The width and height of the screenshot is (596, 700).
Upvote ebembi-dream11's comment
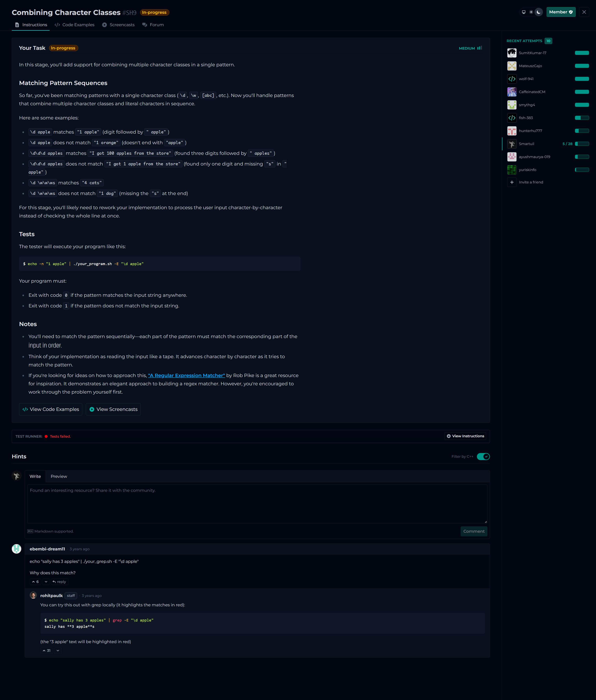click(35, 582)
